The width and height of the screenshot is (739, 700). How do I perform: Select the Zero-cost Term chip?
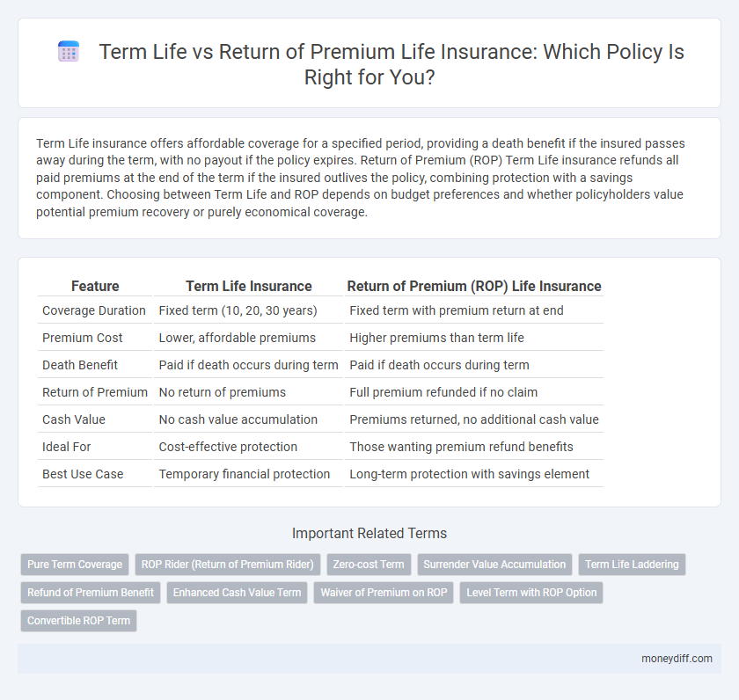[369, 565]
